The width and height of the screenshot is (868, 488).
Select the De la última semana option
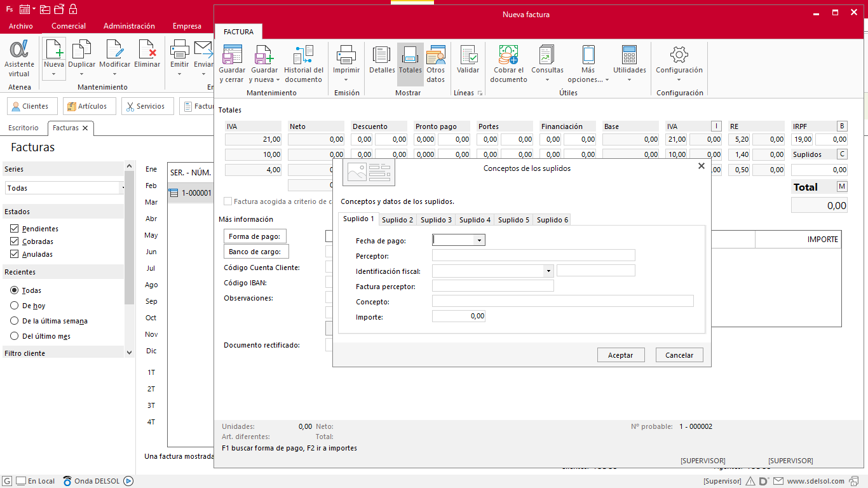15,321
